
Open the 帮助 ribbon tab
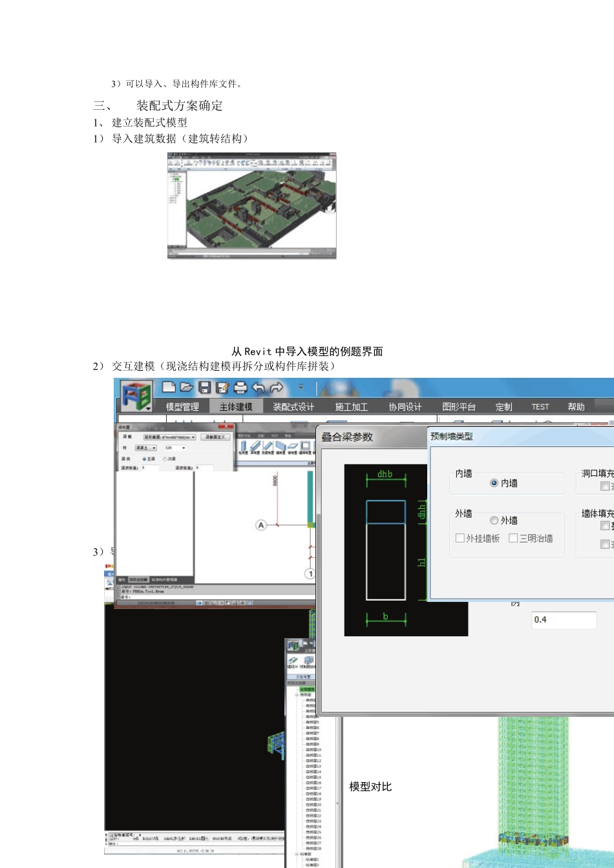click(576, 406)
